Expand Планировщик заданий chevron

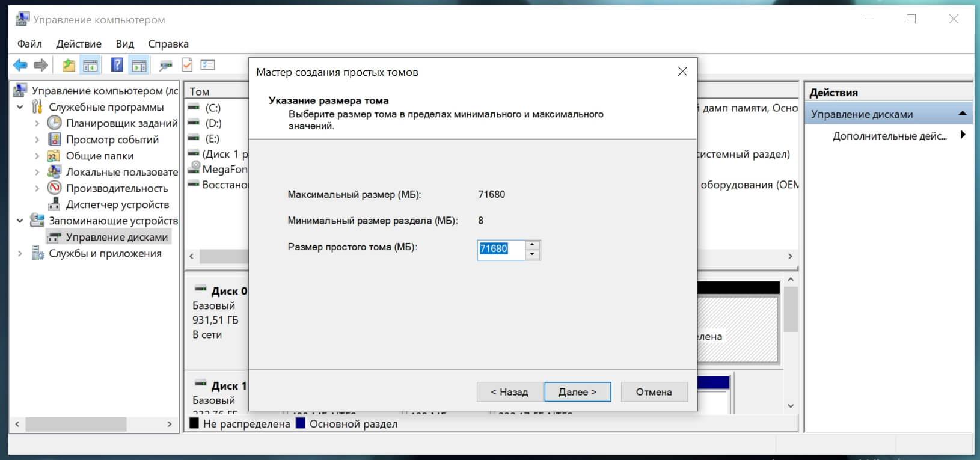click(37, 123)
